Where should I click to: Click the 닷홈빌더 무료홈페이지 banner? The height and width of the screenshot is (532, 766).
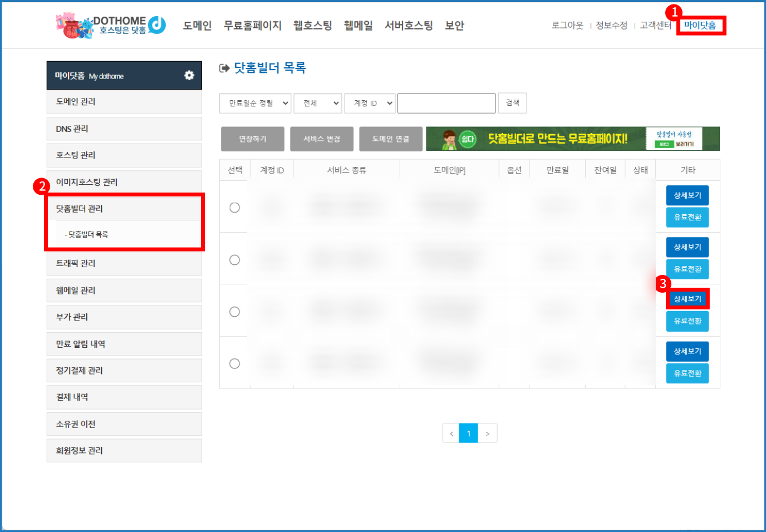coord(572,139)
